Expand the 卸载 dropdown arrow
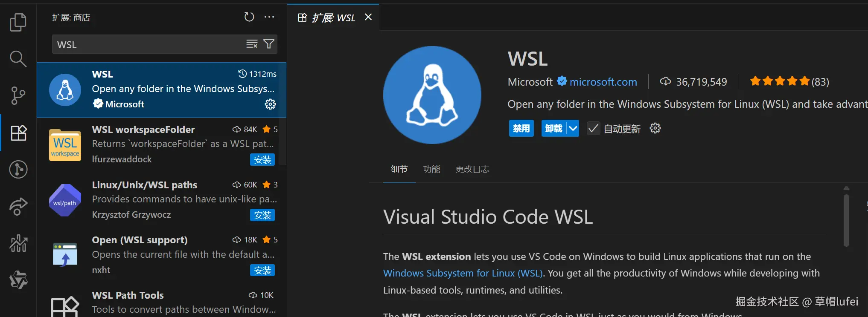Screen dimensions: 868x317 (573, 128)
